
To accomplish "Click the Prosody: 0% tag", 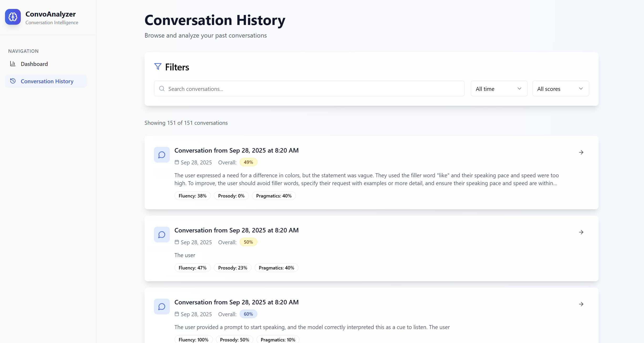I will tap(231, 196).
